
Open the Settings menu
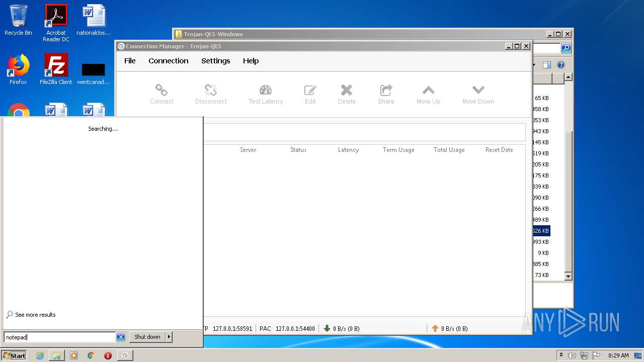click(215, 61)
